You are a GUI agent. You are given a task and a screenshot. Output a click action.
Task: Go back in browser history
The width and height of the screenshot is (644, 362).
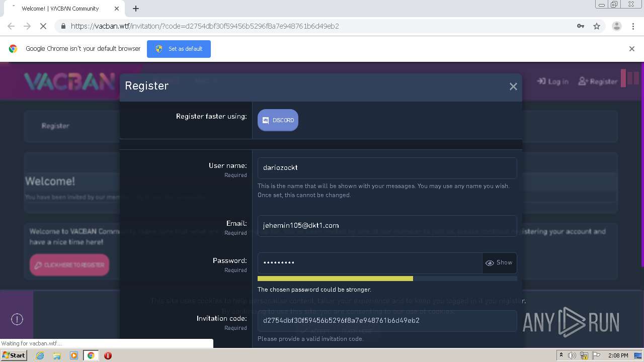(11, 26)
